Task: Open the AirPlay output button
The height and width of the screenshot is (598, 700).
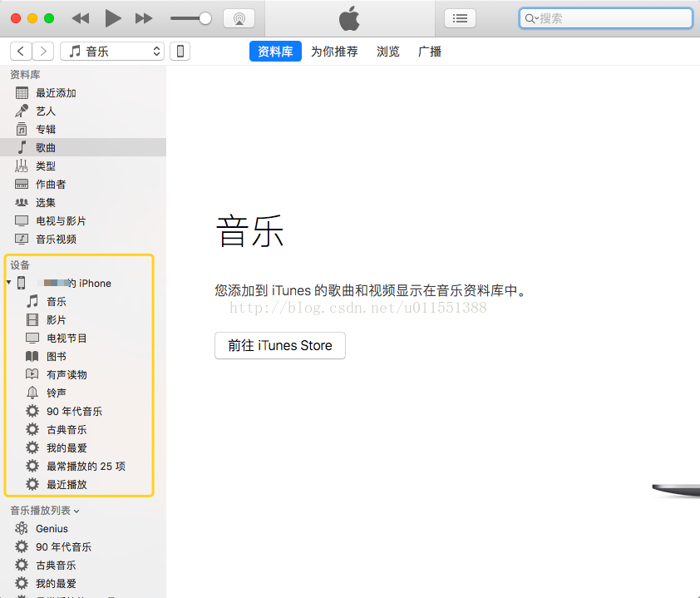Action: coord(239,18)
